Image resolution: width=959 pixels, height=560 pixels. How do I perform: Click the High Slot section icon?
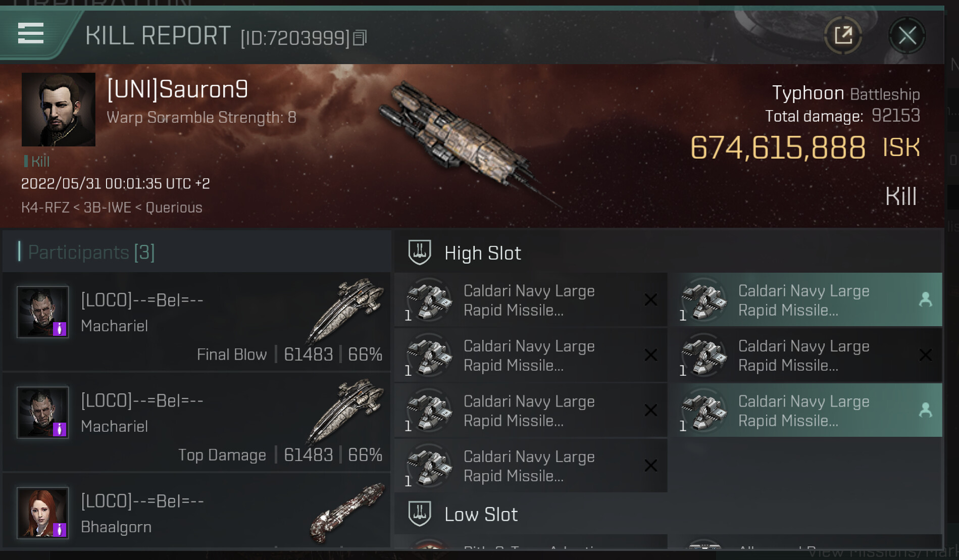click(x=419, y=252)
